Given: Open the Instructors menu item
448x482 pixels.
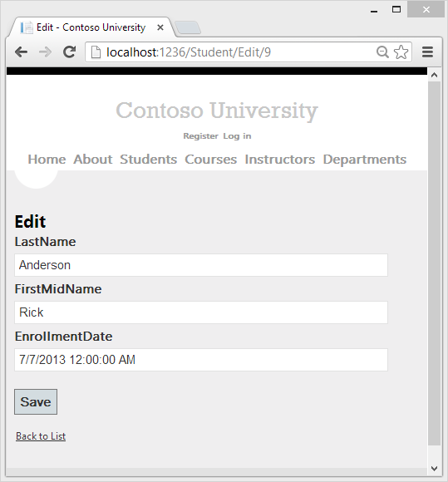Looking at the screenshot, I should coord(280,160).
